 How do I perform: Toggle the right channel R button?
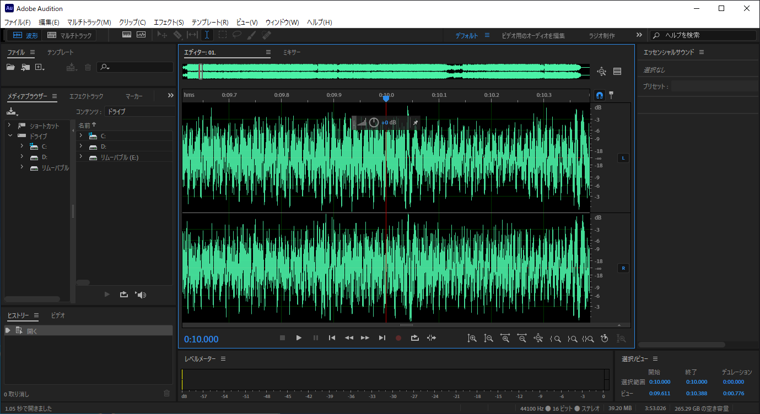623,268
